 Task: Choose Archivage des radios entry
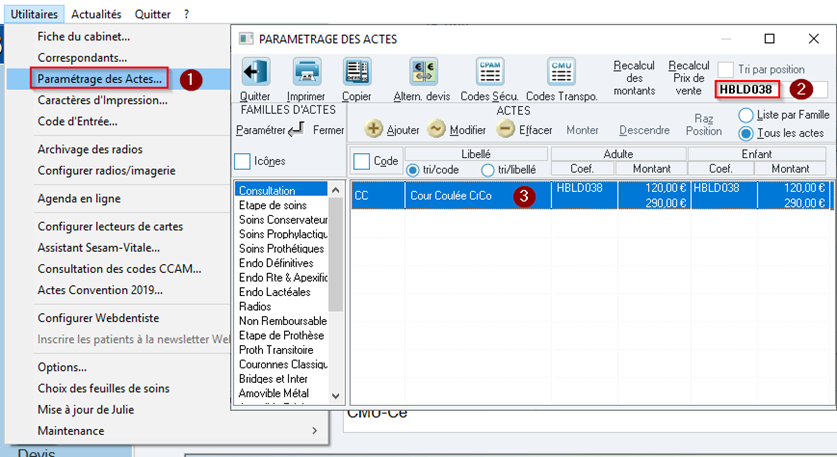click(x=90, y=149)
